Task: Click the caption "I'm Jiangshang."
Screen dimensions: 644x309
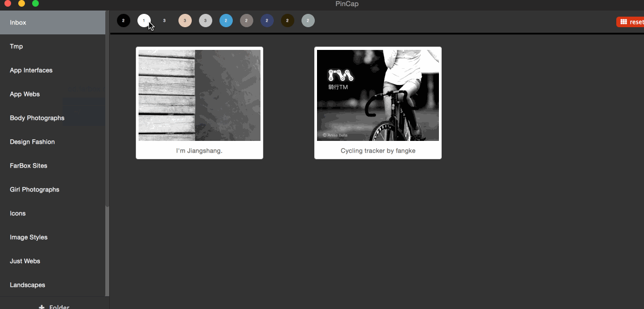Action: point(199,151)
